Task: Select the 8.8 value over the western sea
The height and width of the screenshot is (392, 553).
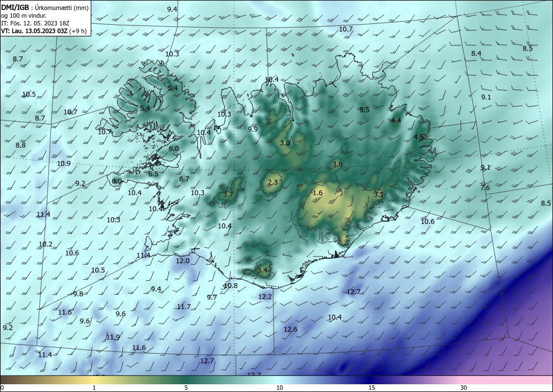Action: click(20, 145)
